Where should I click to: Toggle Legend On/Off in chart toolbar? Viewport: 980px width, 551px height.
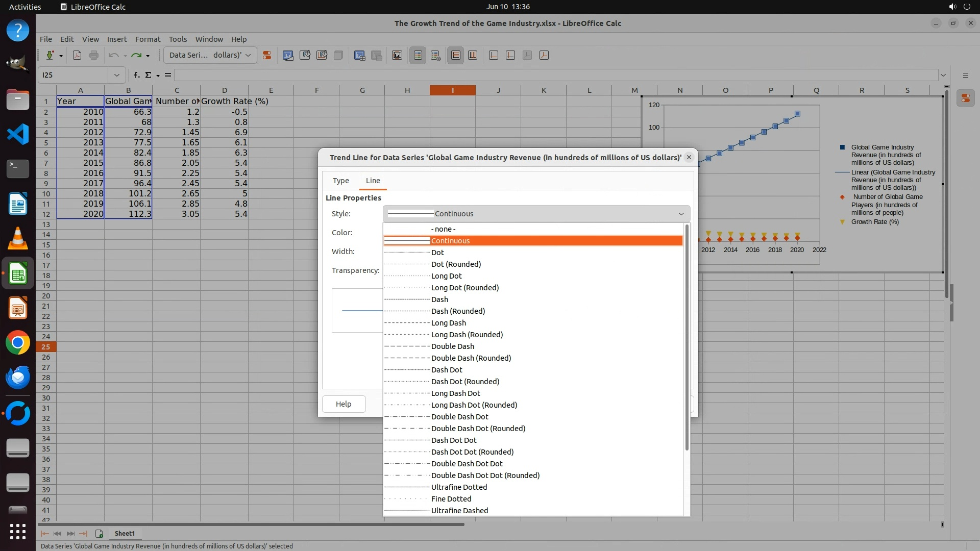tap(418, 55)
